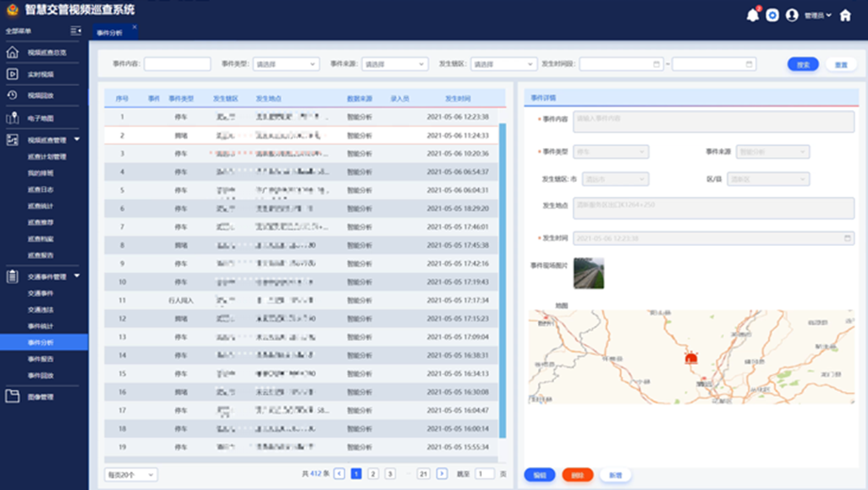The width and height of the screenshot is (868, 490).
Task: Open the notification bell icon
Action: pyautogui.click(x=752, y=15)
